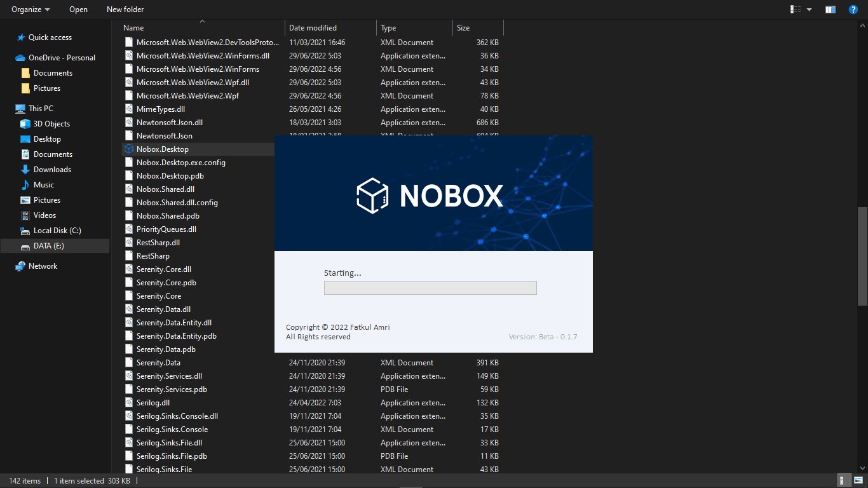The width and height of the screenshot is (868, 488).
Task: Select the Nobox.Desktop application icon
Action: coord(129,149)
